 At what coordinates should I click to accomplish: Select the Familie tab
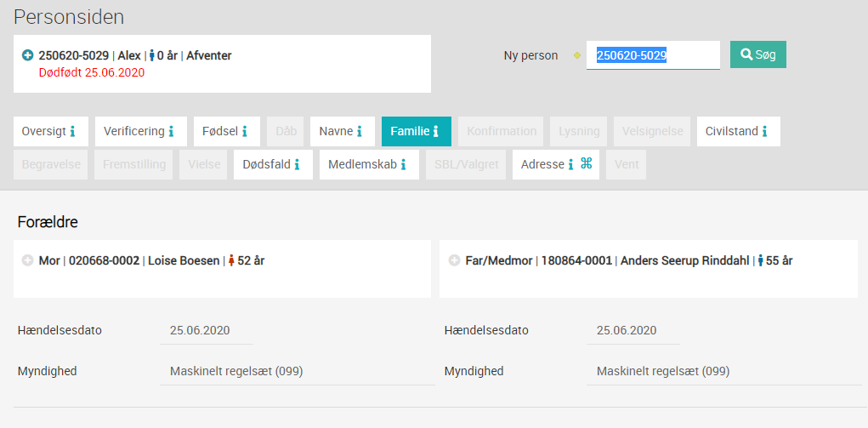pyautogui.click(x=417, y=131)
